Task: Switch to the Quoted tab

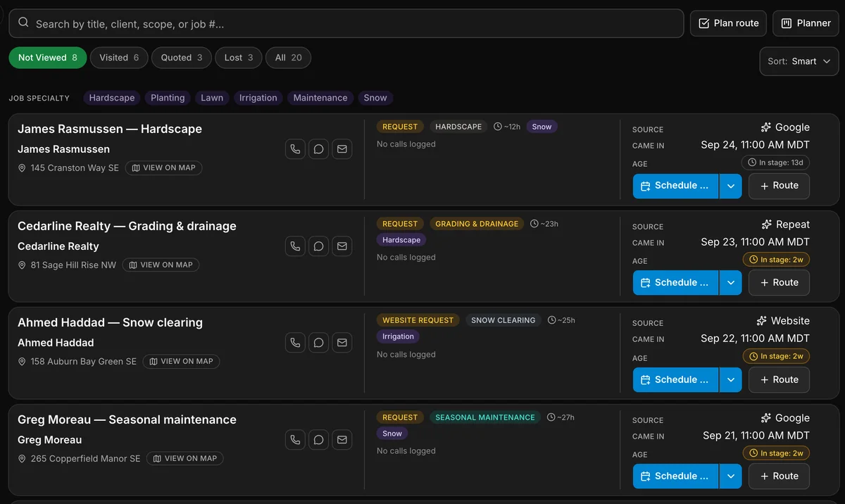Action: point(182,58)
